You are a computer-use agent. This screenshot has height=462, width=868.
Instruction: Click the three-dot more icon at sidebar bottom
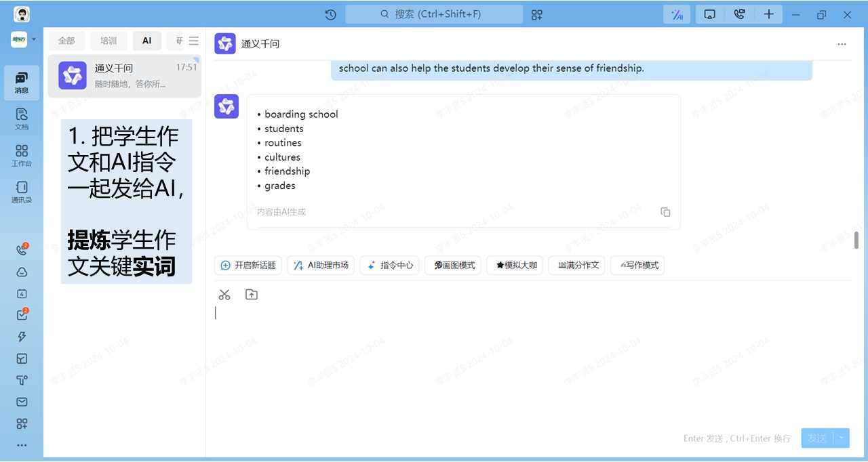tap(22, 445)
